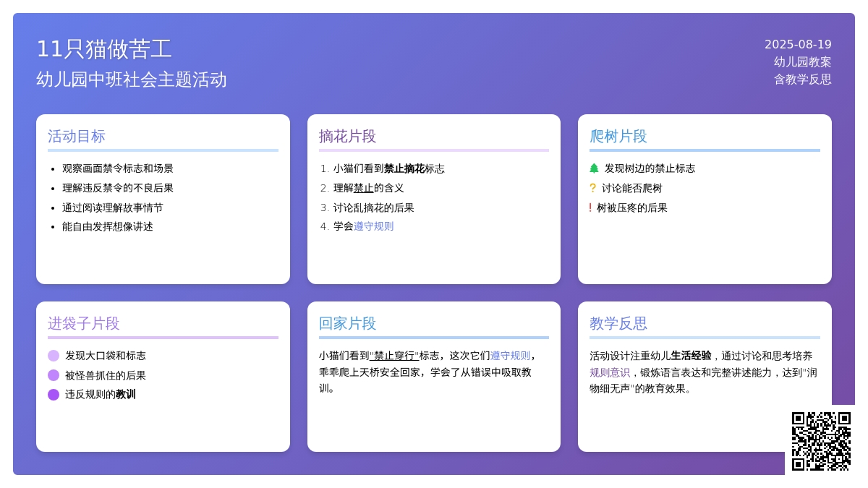
Task: Click the bullet 理解违反禁令的不良后果
Action: 118,188
